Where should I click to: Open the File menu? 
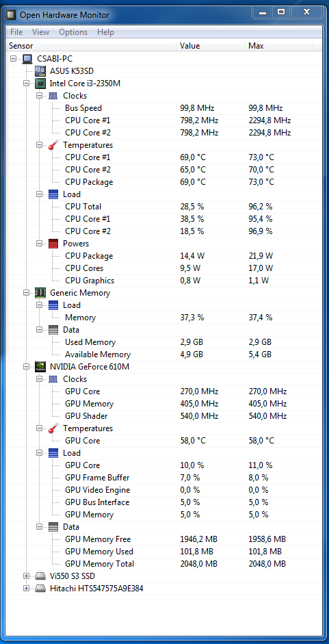(16, 32)
